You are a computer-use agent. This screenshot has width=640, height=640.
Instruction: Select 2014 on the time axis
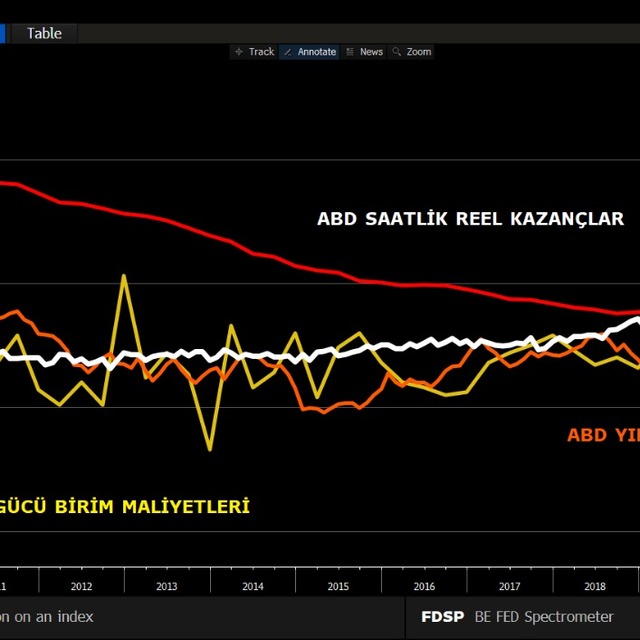click(x=253, y=586)
